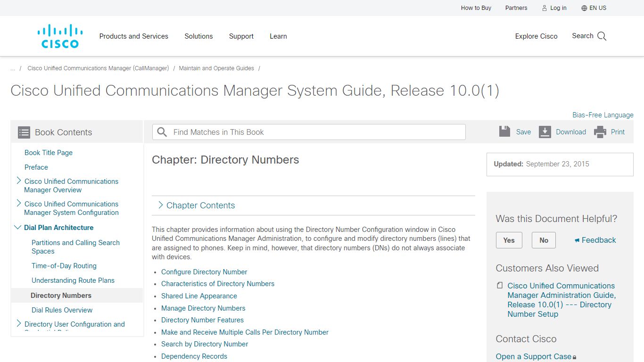The image size is (644, 362).
Task: Go to Characteristics of Directory Numbers
Action: click(218, 284)
